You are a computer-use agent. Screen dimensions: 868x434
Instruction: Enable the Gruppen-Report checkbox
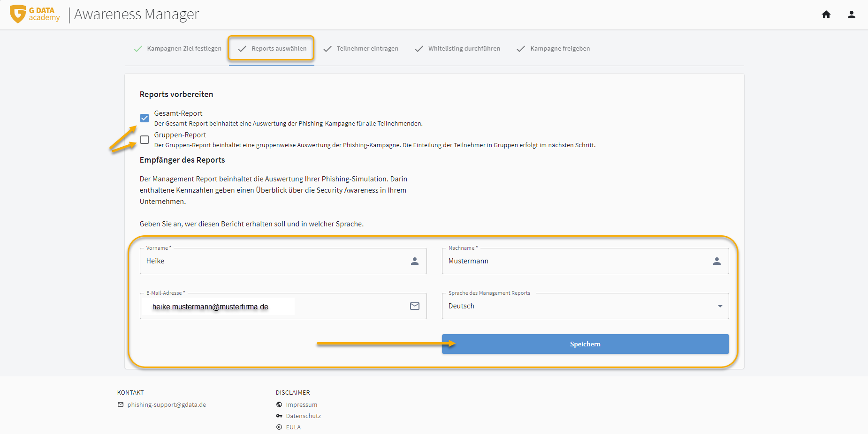pyautogui.click(x=145, y=140)
